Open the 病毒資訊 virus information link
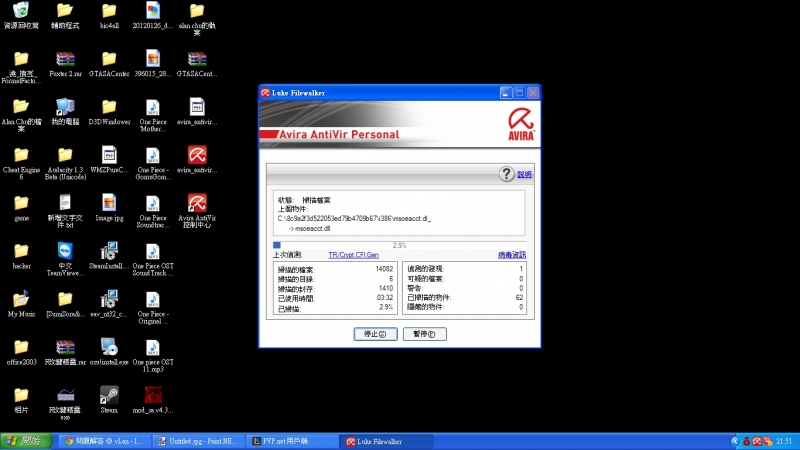The height and width of the screenshot is (450, 800). click(x=511, y=255)
